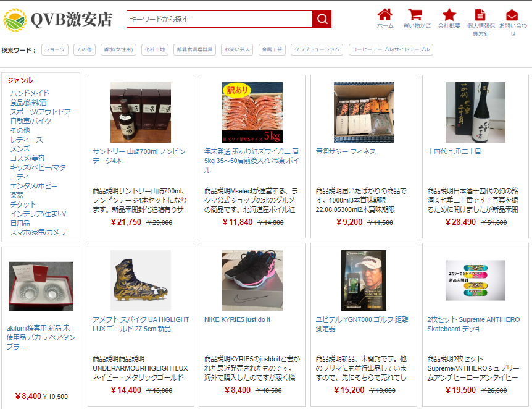Select the 香水(女性用) keyword tag
The image size is (532, 409).
click(x=118, y=49)
